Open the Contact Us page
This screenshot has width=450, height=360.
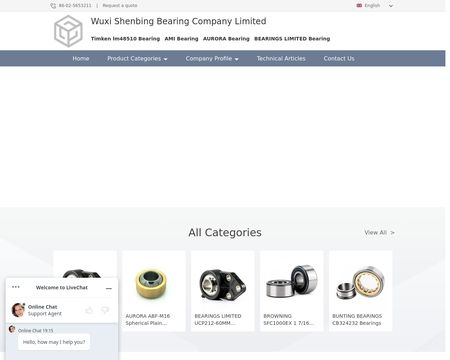point(339,59)
